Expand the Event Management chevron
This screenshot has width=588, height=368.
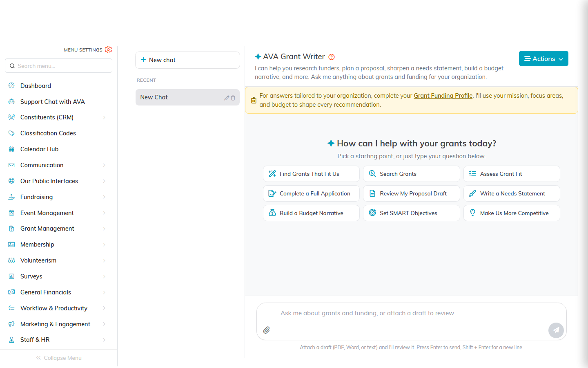click(104, 213)
